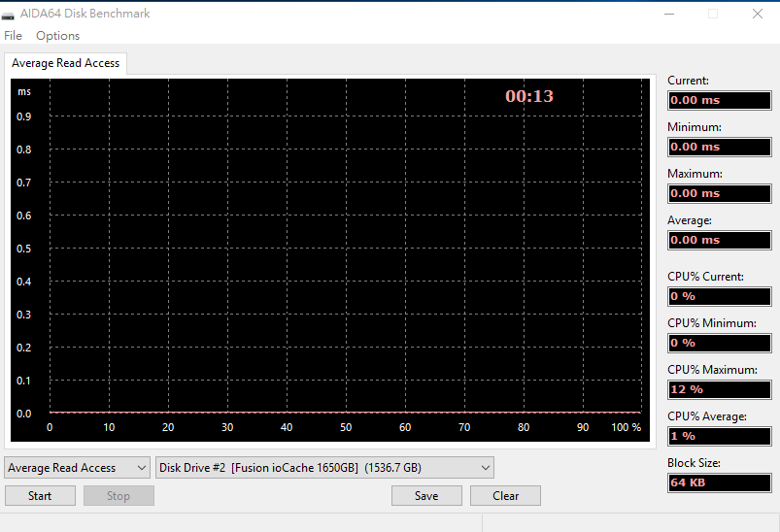
Task: Click the Minimum 0.00 ms value field
Action: tap(720, 148)
